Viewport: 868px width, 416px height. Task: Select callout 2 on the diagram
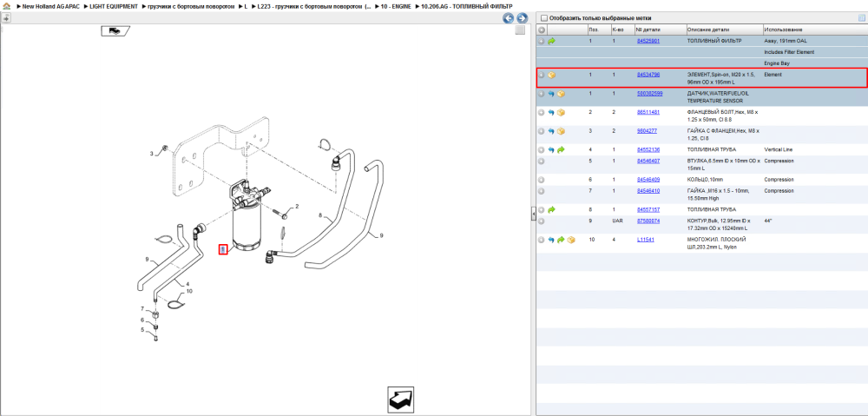297,206
